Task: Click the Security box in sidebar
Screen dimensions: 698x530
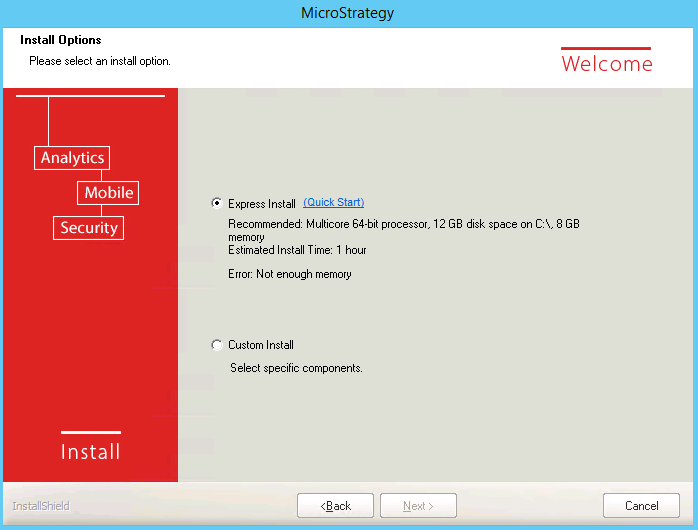Action: (x=89, y=228)
